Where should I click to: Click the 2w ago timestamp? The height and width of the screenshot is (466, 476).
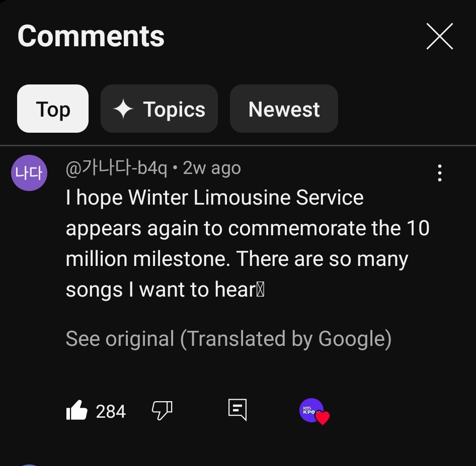tap(212, 168)
